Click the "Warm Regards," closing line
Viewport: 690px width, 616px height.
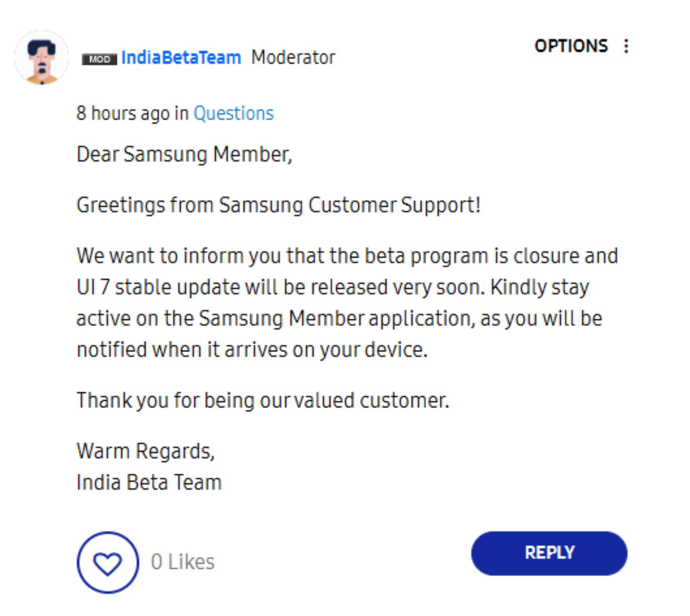(146, 451)
